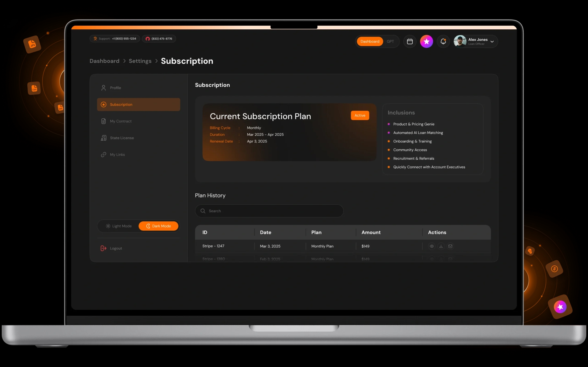Open My Contract from the sidebar

[x=121, y=121]
